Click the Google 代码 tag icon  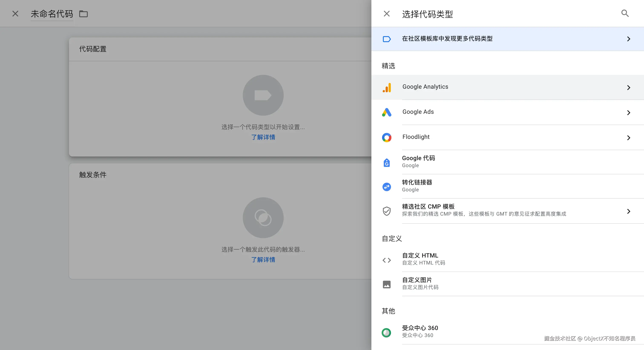coord(387,162)
